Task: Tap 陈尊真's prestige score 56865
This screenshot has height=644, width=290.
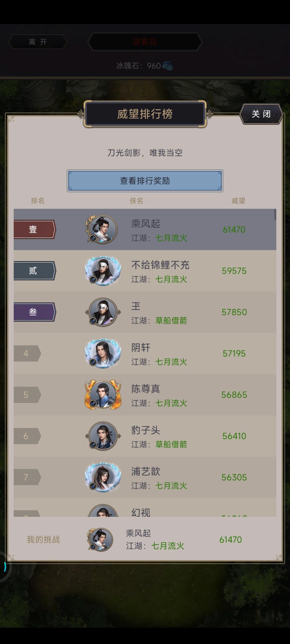Action: (x=234, y=395)
